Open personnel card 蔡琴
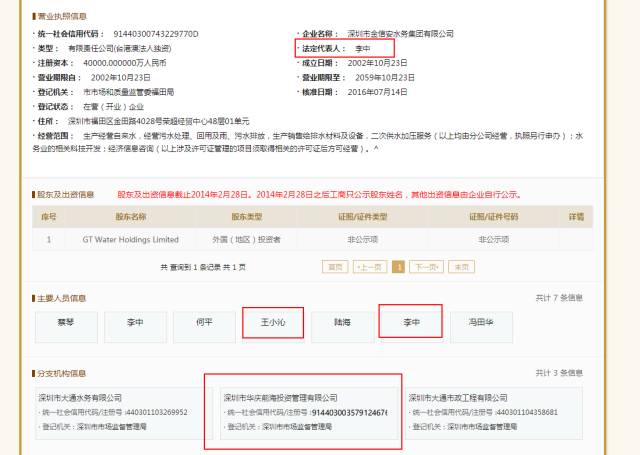 (x=66, y=327)
